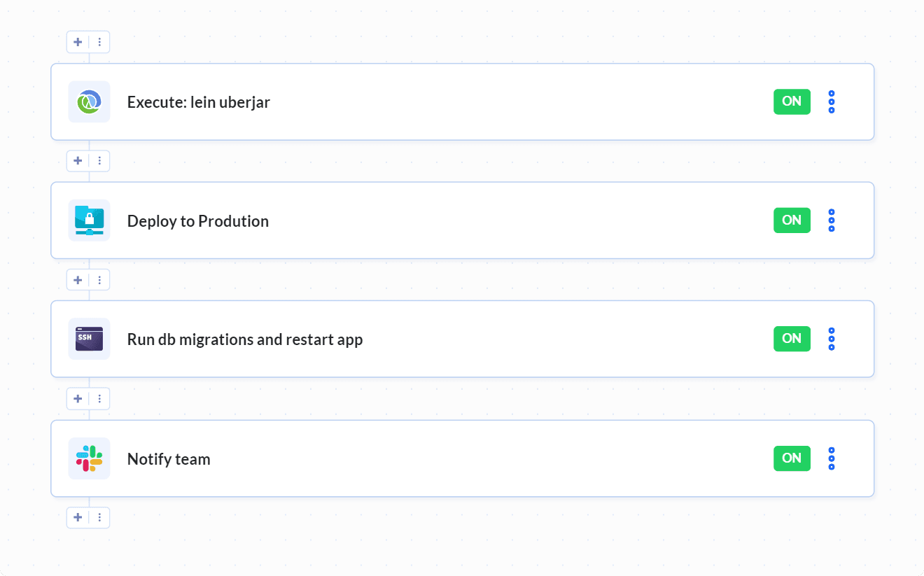
Task: Add an action at the end of the pipeline
Action: click(78, 517)
